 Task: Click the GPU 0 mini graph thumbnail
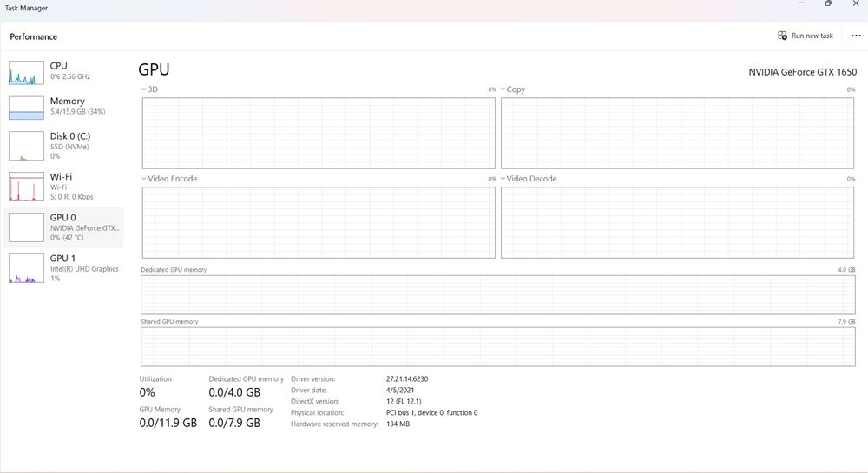point(26,227)
